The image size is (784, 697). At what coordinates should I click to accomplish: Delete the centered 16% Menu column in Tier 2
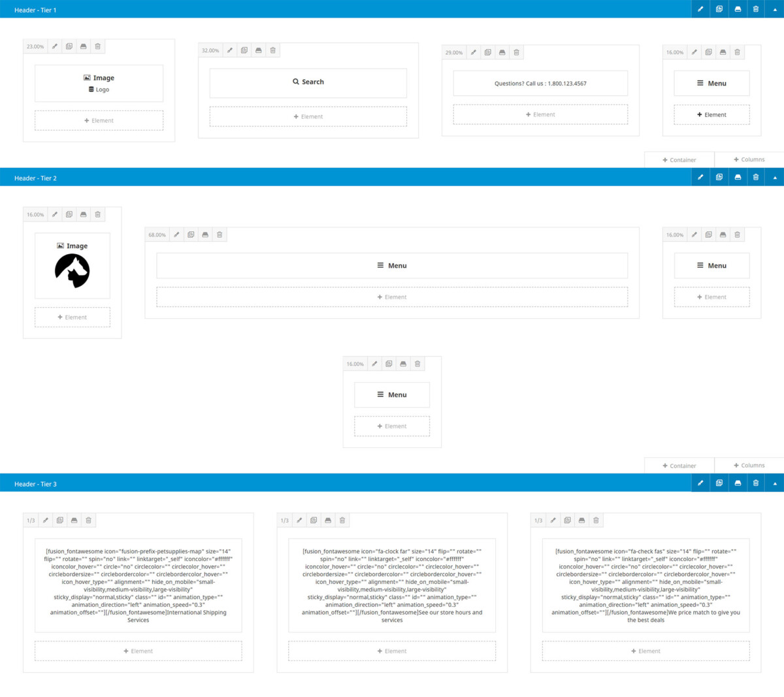pos(417,363)
